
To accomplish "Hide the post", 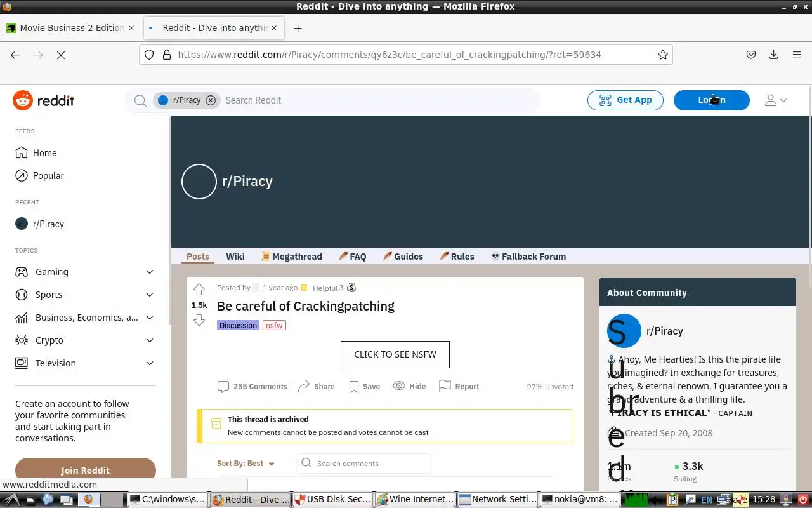I will (409, 386).
